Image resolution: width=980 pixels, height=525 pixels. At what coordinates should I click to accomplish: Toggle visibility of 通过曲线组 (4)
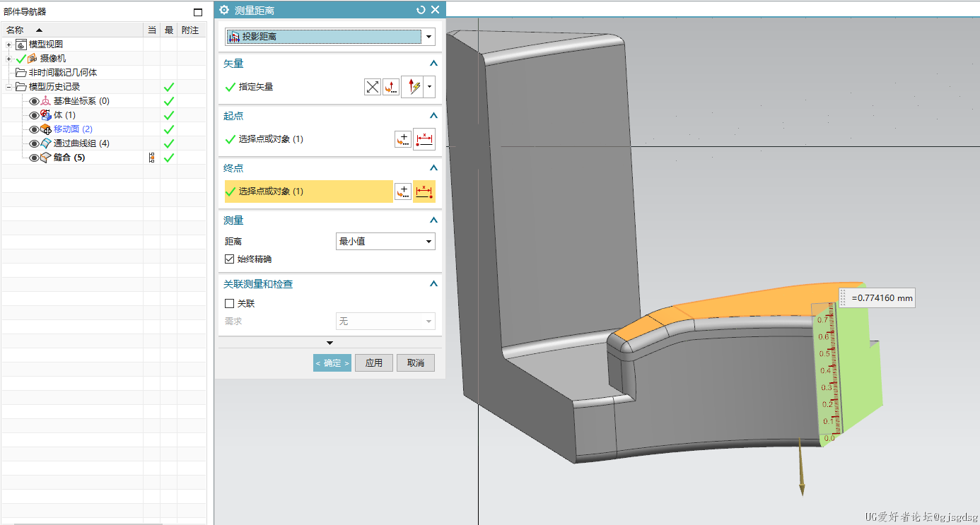coord(34,143)
